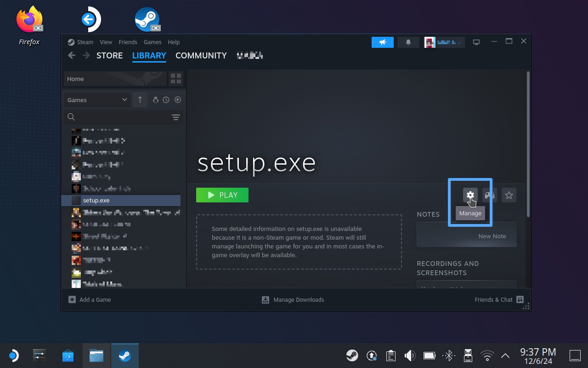Open the library grid collections view
This screenshot has width=588, height=368.
pos(176,79)
